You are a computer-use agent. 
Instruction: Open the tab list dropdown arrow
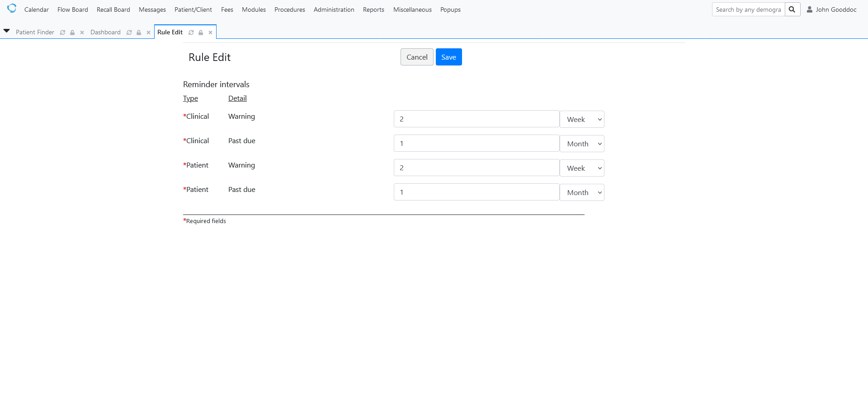click(6, 31)
